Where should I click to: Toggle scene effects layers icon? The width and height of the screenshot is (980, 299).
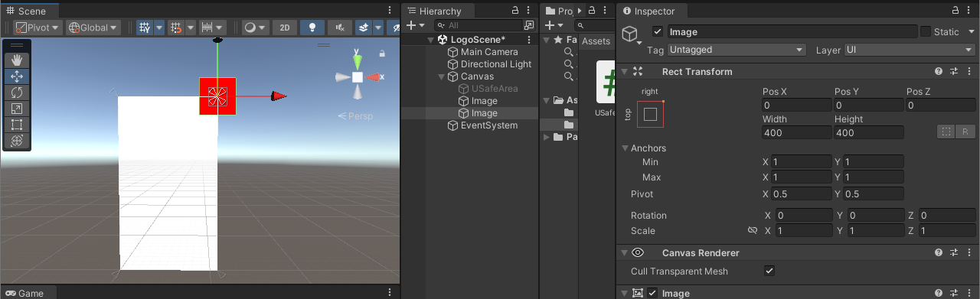coord(364,28)
